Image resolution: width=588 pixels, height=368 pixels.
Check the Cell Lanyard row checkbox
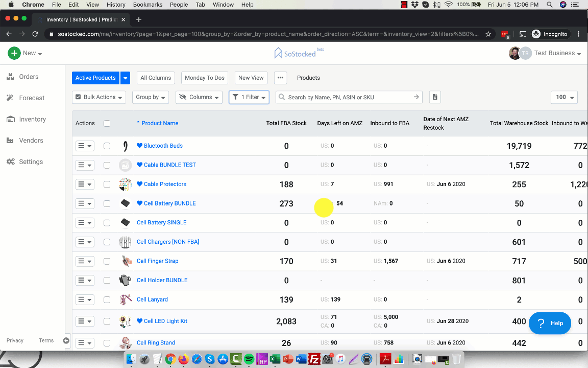107,300
